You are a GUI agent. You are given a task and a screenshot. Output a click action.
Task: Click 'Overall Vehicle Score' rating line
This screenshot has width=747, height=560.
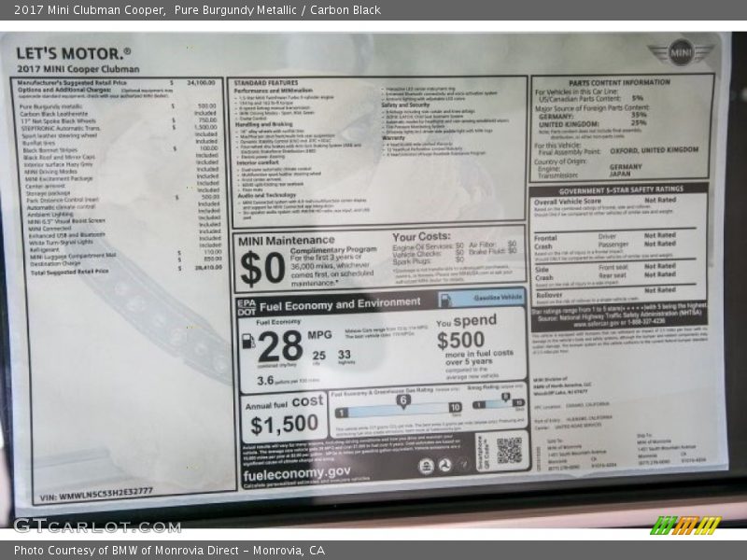pos(605,201)
